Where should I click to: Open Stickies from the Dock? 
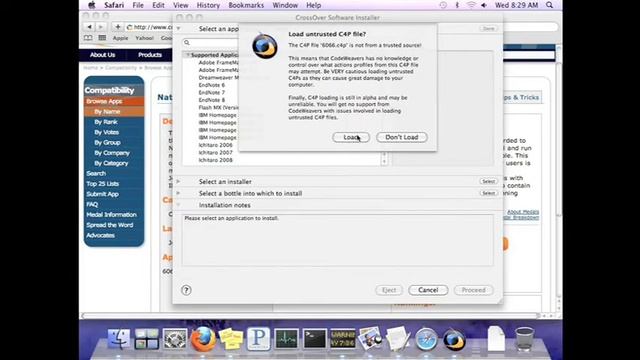pyautogui.click(x=231, y=339)
